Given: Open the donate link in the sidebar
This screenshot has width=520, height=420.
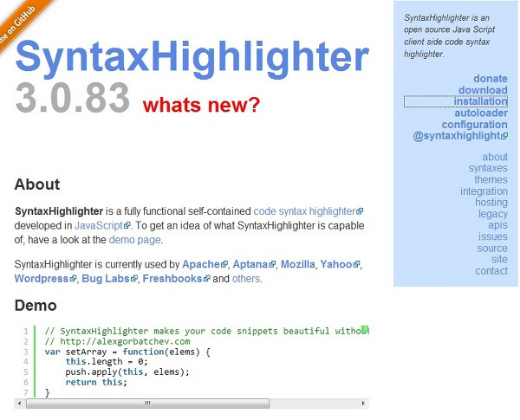Looking at the screenshot, I should [x=491, y=79].
